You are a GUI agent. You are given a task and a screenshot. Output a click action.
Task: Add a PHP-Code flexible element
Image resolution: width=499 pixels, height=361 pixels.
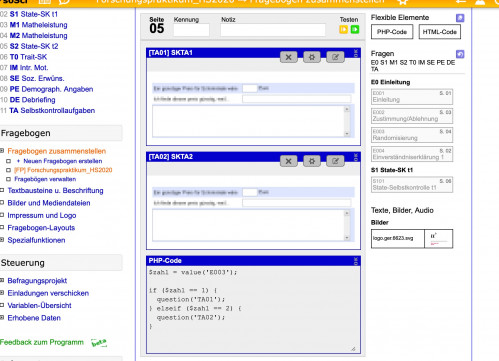pos(392,32)
